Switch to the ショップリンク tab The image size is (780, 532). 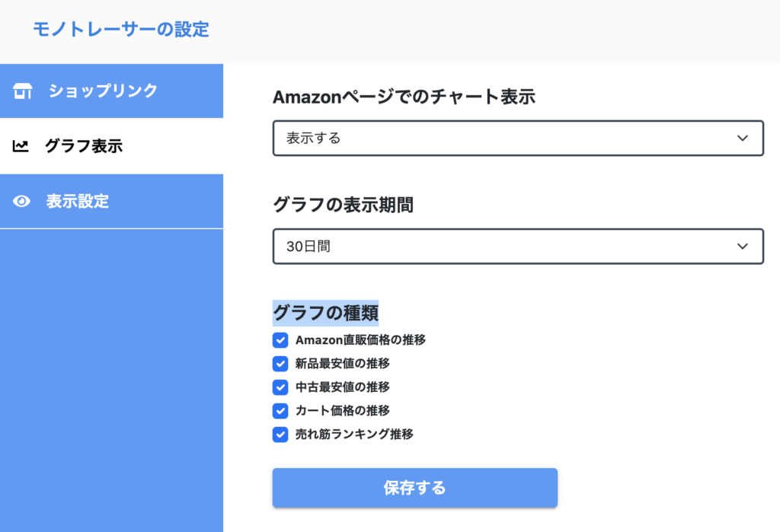coord(103,91)
